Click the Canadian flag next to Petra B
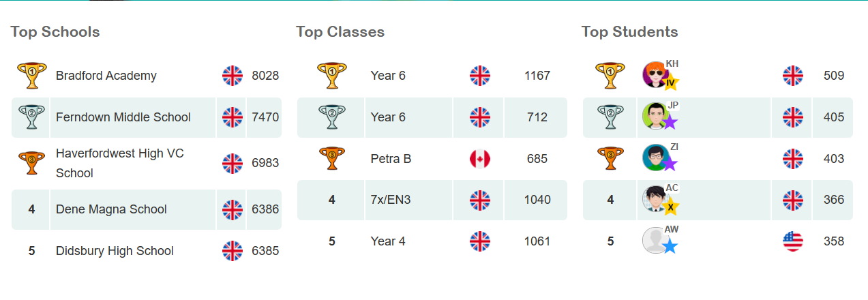868x300 pixels. 480,159
